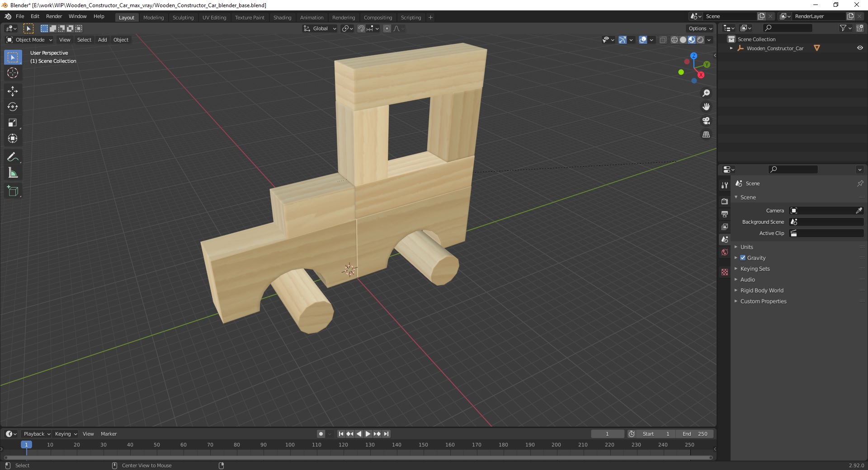Add a new workspace tab
868x470 pixels.
point(430,18)
